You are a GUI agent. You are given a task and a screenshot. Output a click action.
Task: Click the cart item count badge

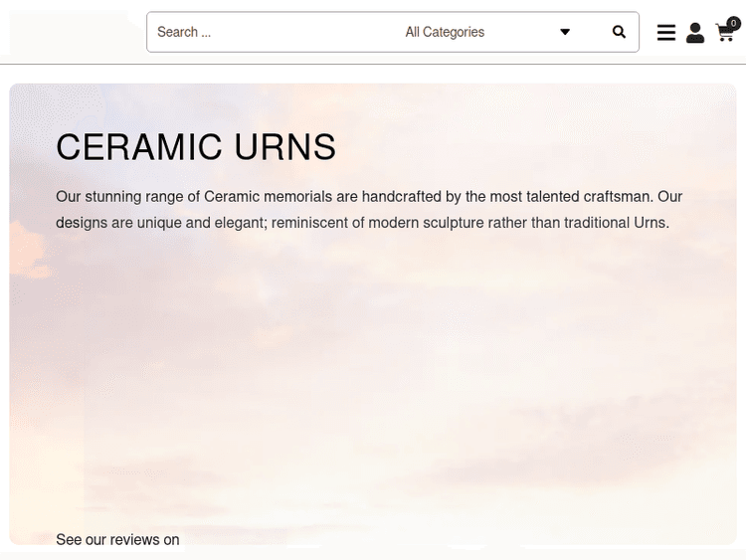click(734, 23)
